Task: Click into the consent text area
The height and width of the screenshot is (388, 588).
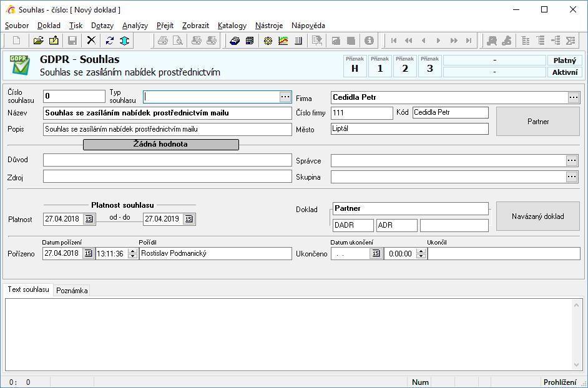Action: (288, 335)
